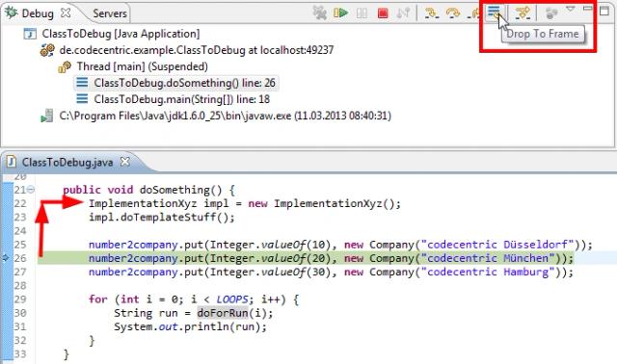Open the Debug view menu triangle

coord(571,9)
